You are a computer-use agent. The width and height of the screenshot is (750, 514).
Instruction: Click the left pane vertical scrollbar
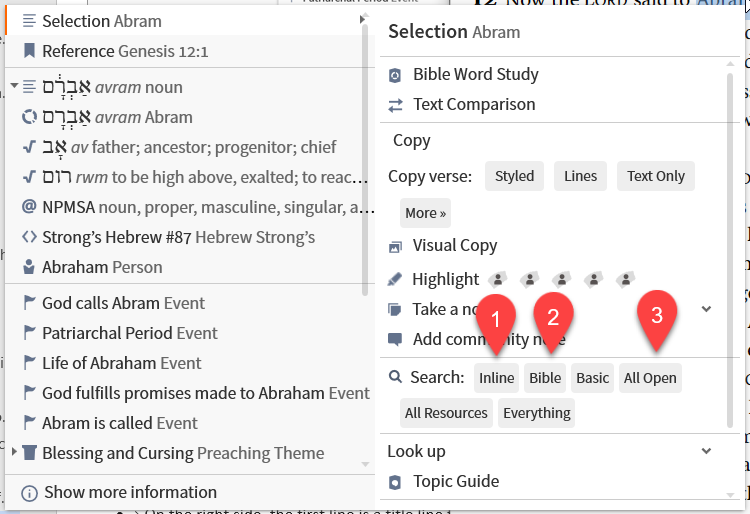tap(365, 158)
